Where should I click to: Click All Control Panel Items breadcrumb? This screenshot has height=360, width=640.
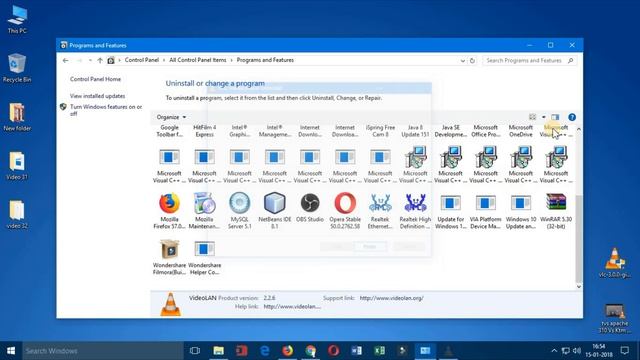tap(198, 60)
